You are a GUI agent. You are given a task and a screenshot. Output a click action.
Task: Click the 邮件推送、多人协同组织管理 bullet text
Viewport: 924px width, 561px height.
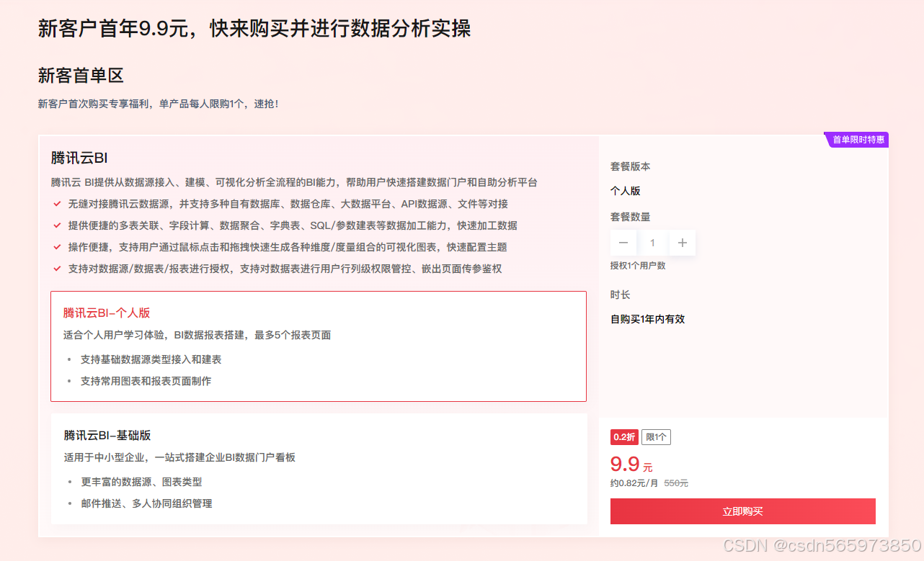pos(146,503)
